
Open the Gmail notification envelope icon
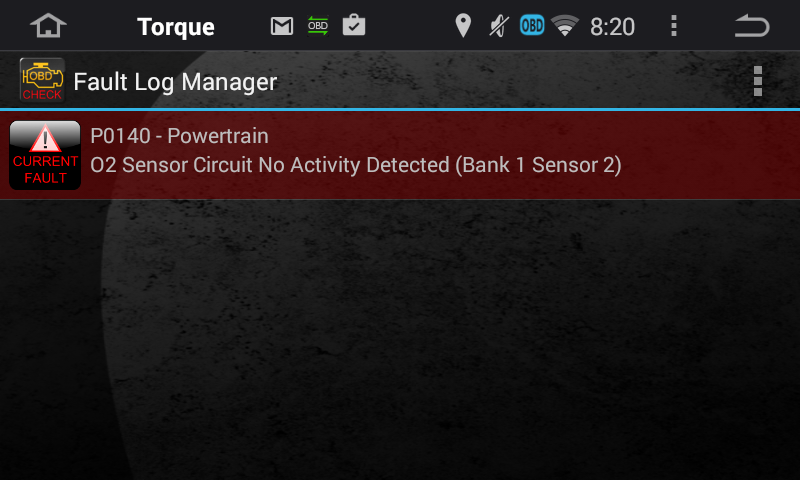(282, 26)
